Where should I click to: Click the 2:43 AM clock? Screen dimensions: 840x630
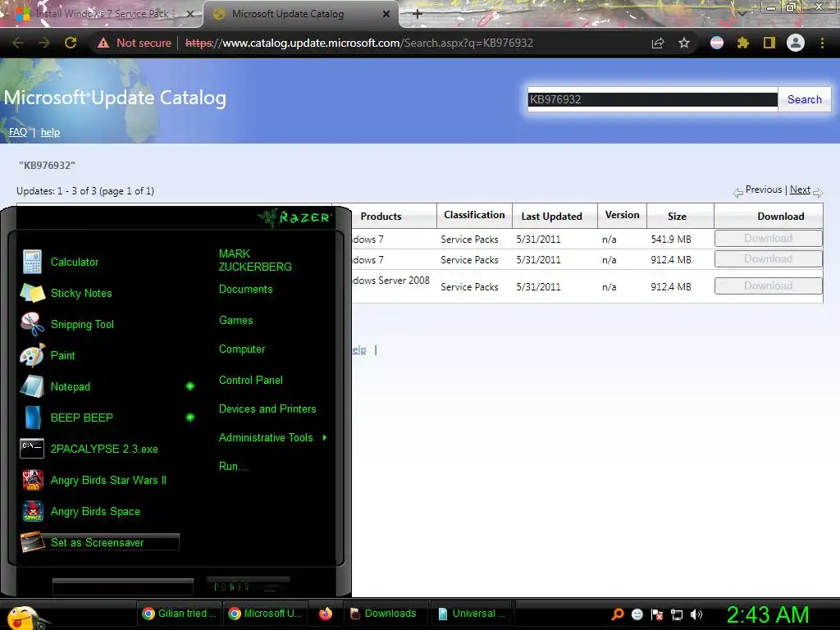click(x=768, y=614)
